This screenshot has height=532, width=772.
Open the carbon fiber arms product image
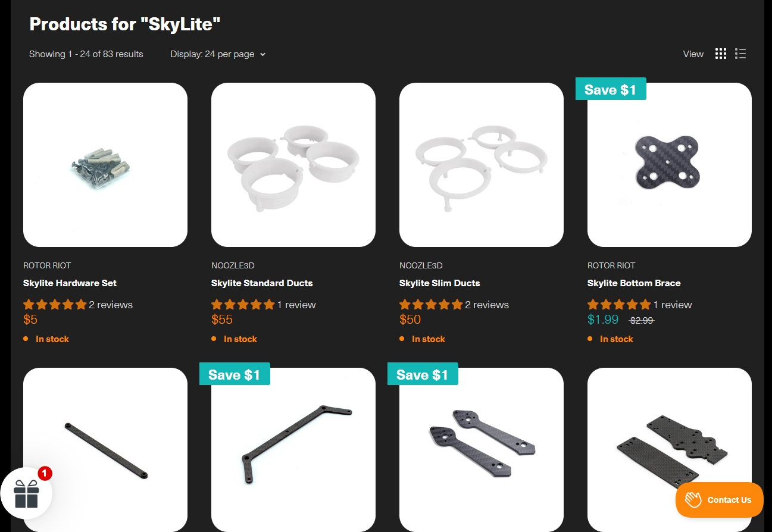482,450
